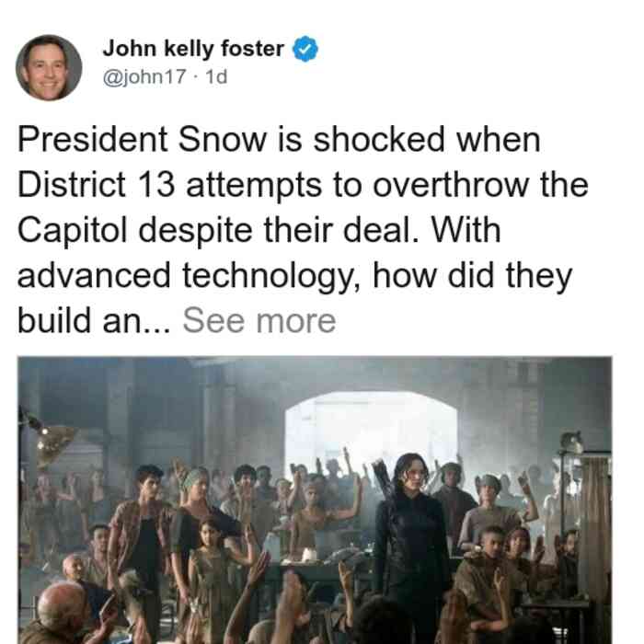Click the 'President Snow is shocked when' line
The width and height of the screenshot is (644, 644).
[279, 140]
